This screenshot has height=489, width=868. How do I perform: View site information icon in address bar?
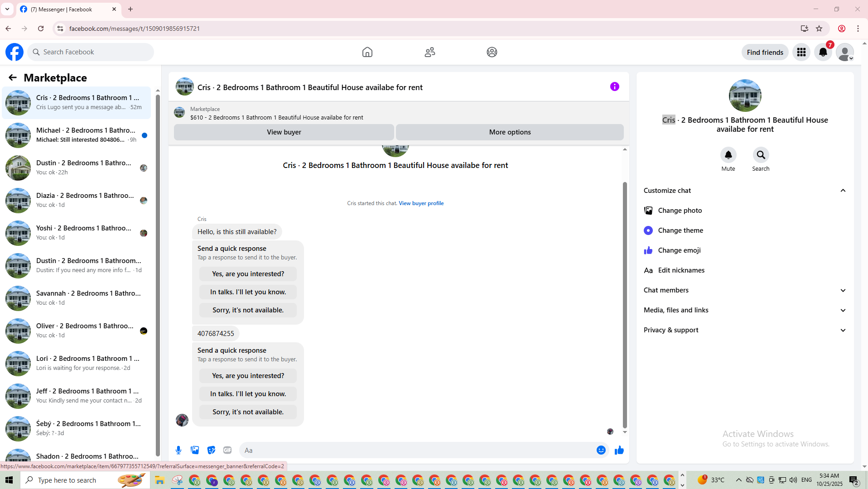point(60,29)
